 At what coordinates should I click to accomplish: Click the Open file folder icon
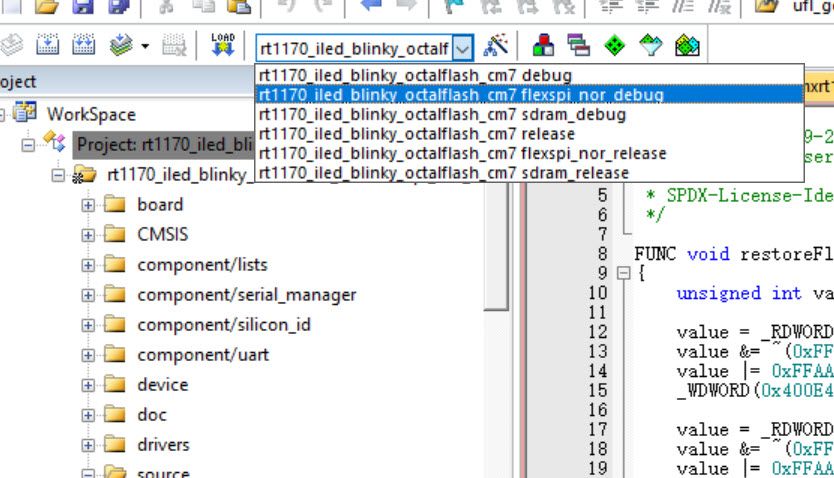click(47, 6)
